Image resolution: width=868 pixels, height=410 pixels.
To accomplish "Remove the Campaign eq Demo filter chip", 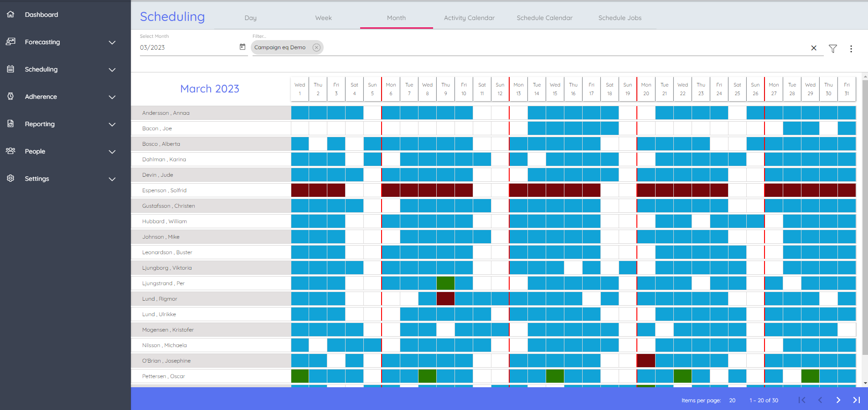I will [316, 47].
